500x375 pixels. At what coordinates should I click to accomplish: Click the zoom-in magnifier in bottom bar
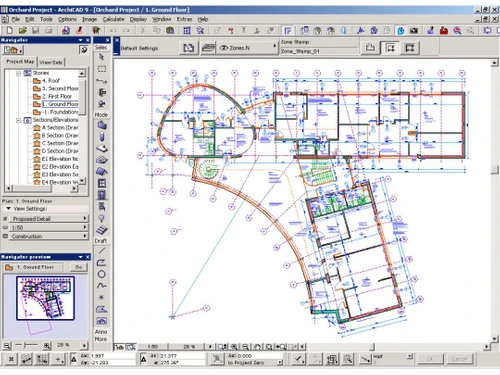235,347
